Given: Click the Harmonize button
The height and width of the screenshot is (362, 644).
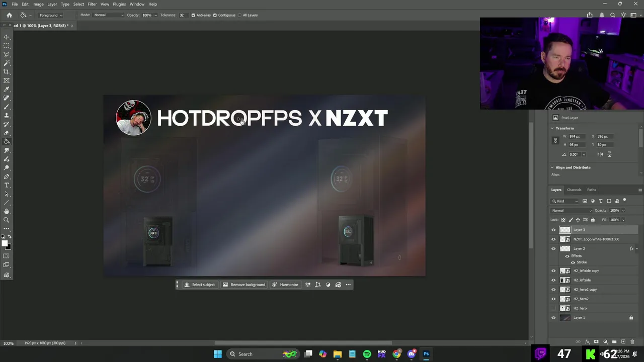Looking at the screenshot, I should 285,285.
